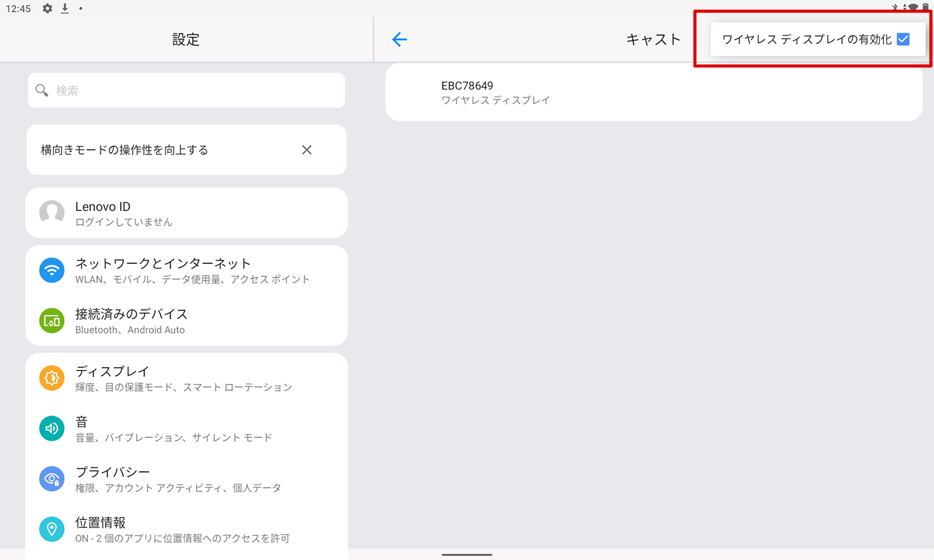Tap the back arrow in Cast header
This screenshot has height=560, width=934.
[399, 39]
